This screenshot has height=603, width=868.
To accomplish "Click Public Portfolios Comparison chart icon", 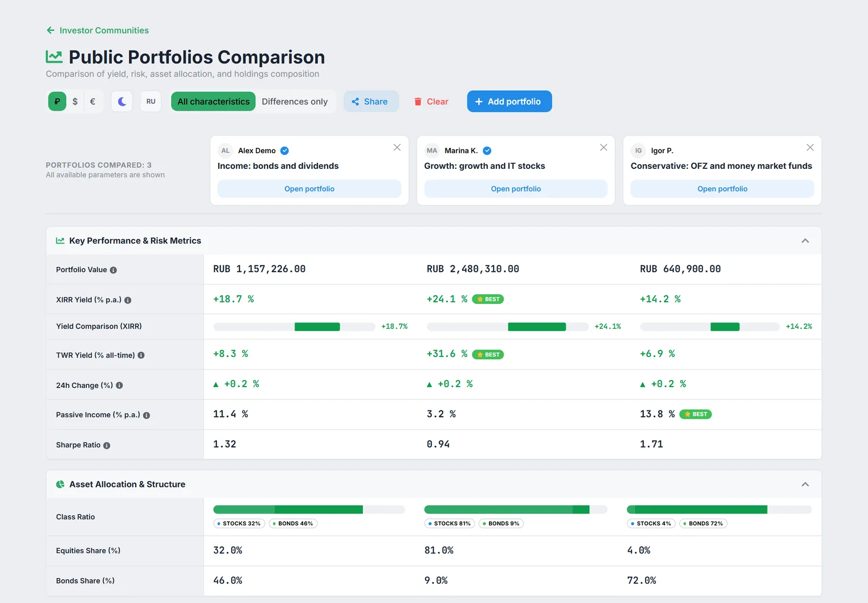I will 54,56.
